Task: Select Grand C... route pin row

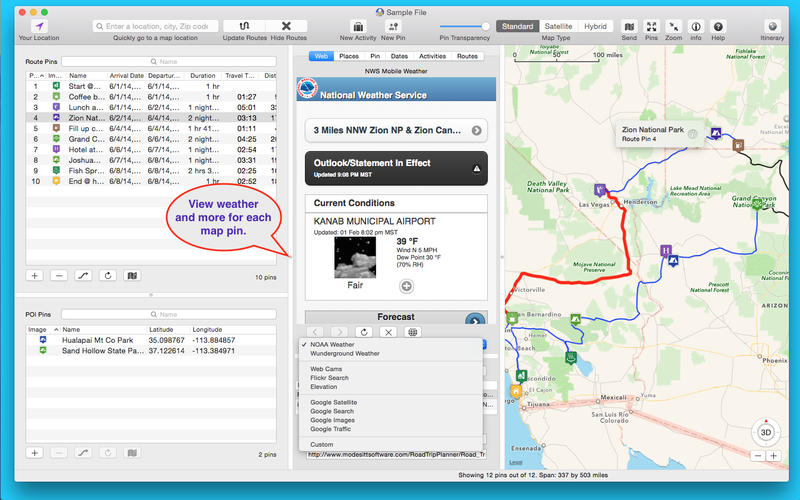Action: pos(151,139)
